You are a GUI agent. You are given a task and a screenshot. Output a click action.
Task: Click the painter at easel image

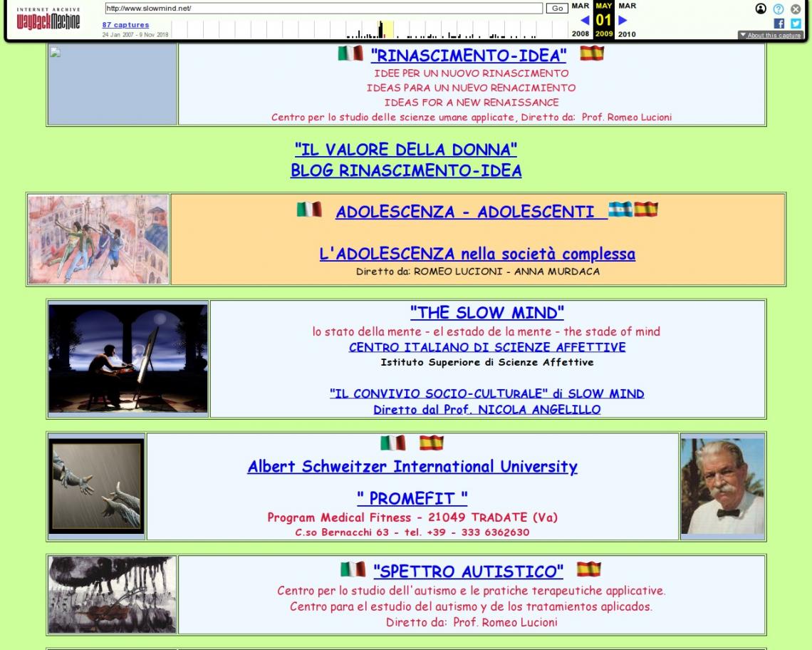[x=128, y=358]
